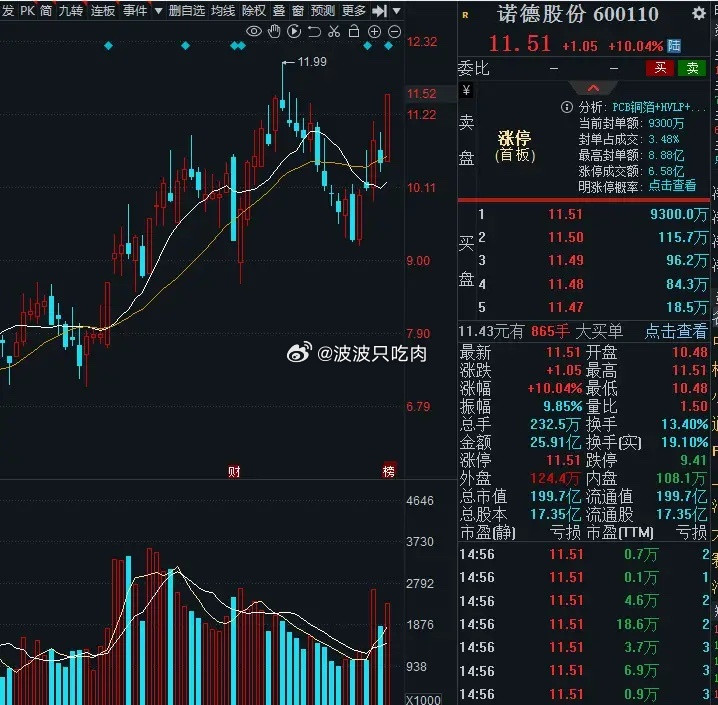Click the info icon beside 分析
The image size is (718, 705).
tap(566, 108)
